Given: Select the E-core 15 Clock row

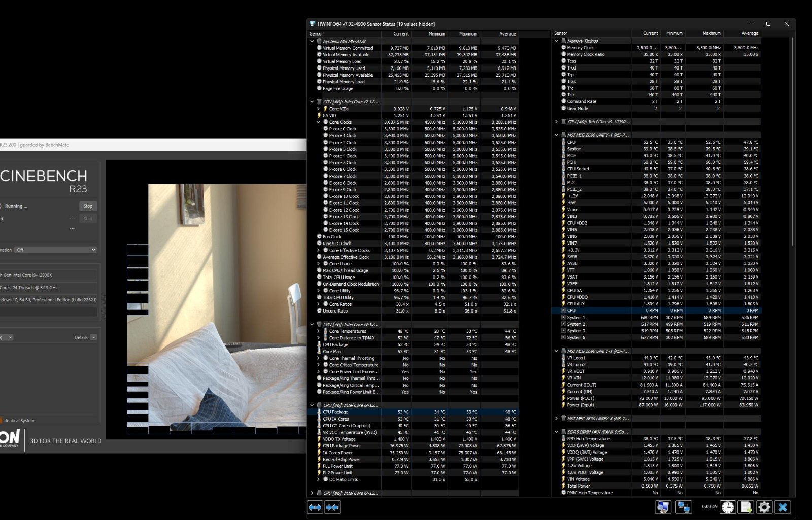Looking at the screenshot, I should point(413,230).
